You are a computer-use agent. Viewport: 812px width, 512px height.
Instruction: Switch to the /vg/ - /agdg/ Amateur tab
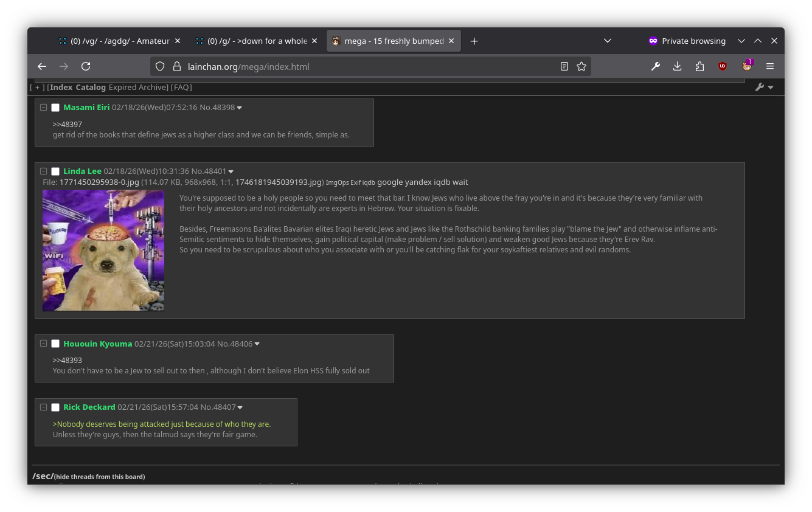pyautogui.click(x=120, y=41)
